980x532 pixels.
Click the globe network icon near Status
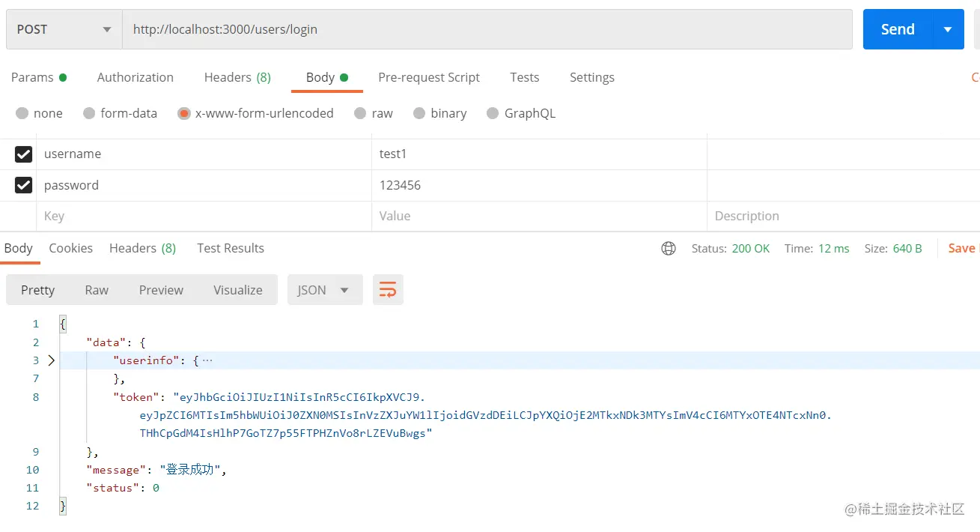pyautogui.click(x=669, y=249)
